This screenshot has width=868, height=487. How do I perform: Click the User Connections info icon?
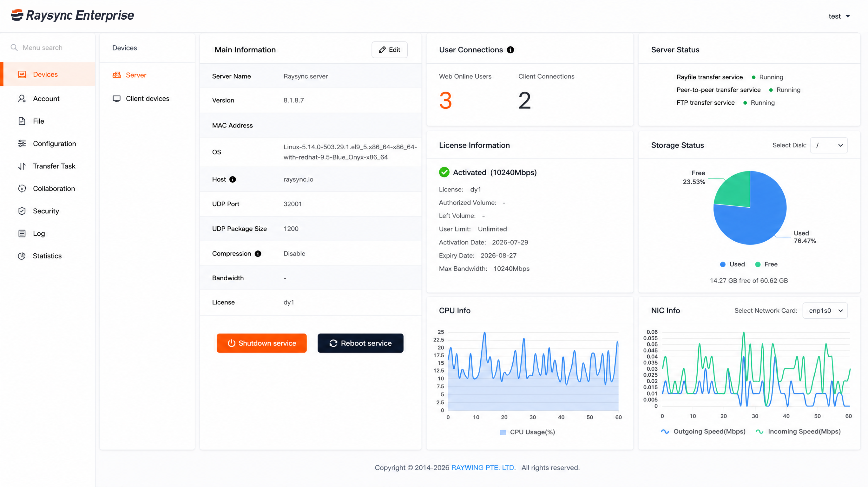click(x=510, y=50)
